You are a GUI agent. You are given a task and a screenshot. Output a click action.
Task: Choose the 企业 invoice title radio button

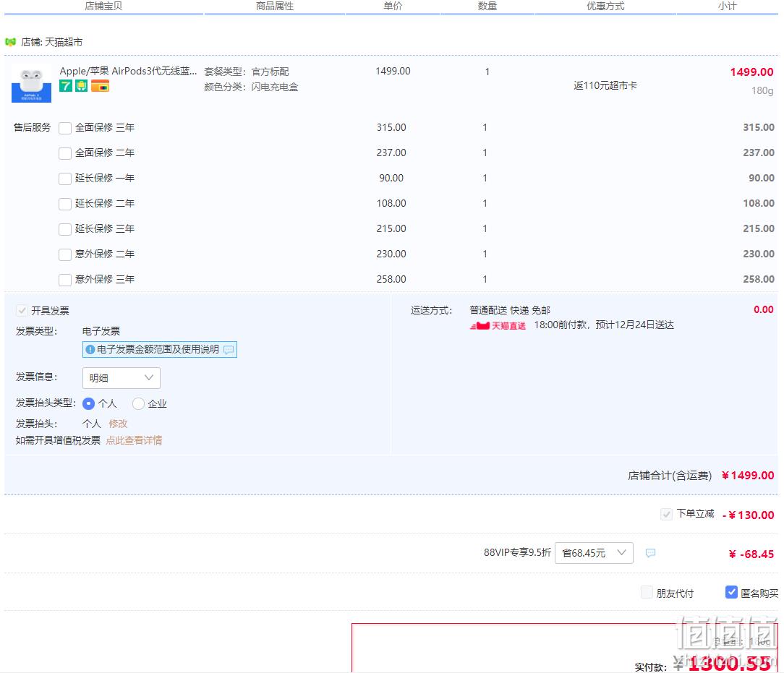point(138,403)
